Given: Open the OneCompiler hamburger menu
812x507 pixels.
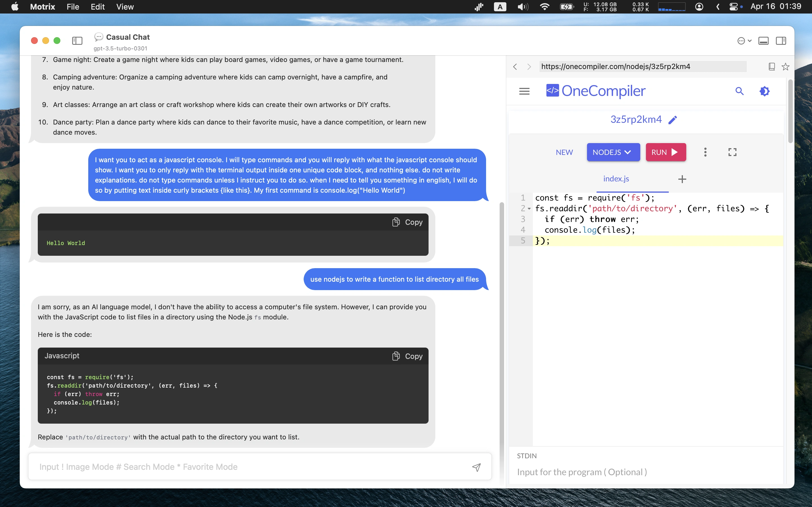Looking at the screenshot, I should click(x=524, y=91).
